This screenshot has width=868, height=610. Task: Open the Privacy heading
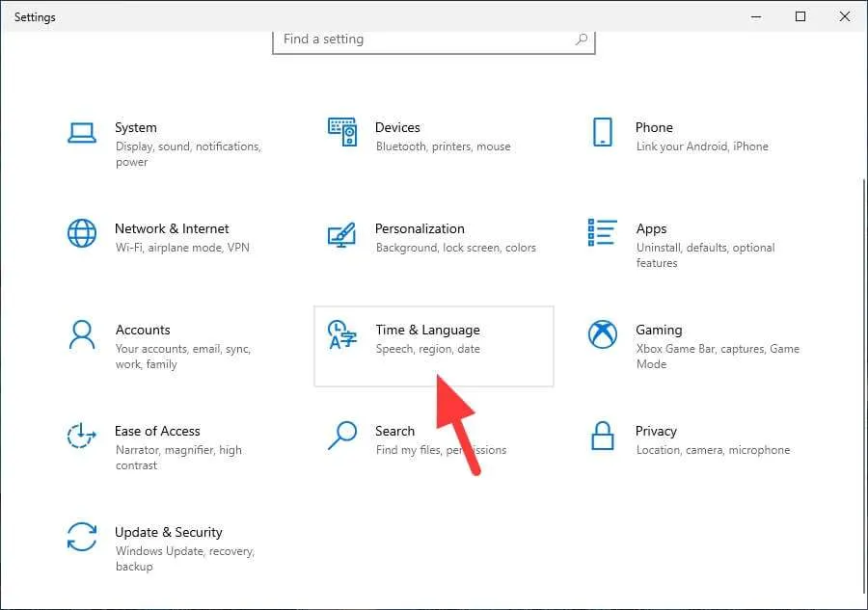(656, 432)
